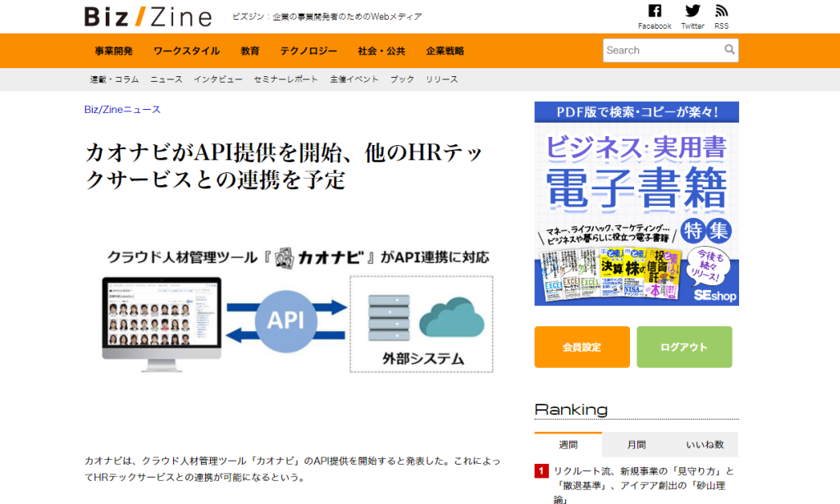Go to 主催イベント section
The height and width of the screenshot is (504, 840).
(x=354, y=79)
